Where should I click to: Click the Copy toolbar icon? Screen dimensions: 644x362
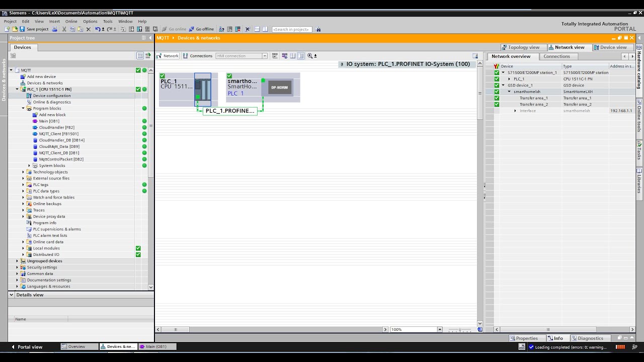[72, 29]
